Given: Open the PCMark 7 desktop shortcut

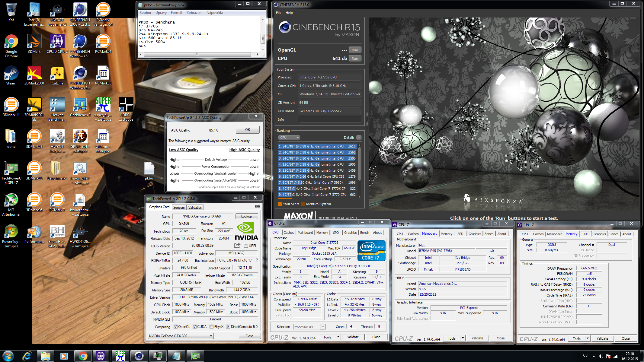Looking at the screenshot, I should coord(57,202).
